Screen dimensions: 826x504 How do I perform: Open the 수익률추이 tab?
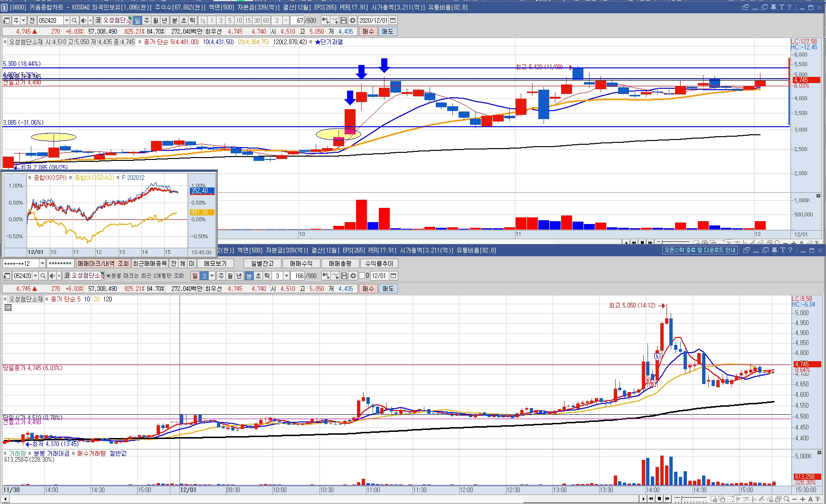pos(379,263)
